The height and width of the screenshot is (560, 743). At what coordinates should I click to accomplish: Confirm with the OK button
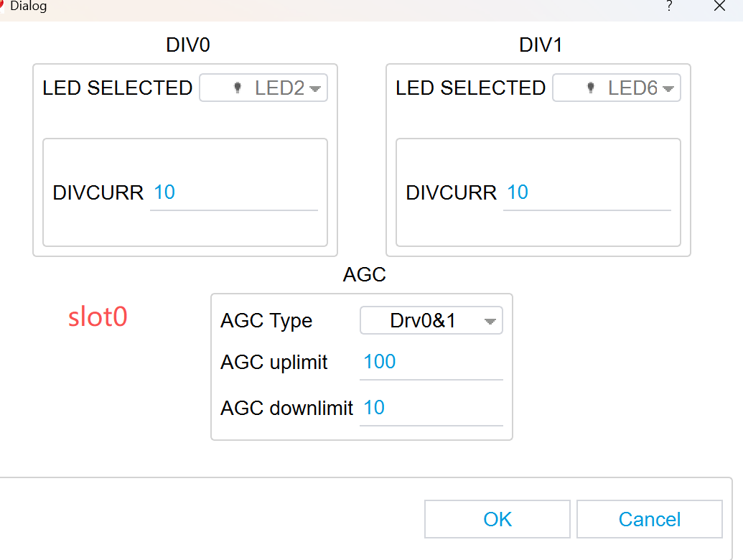coord(497,519)
